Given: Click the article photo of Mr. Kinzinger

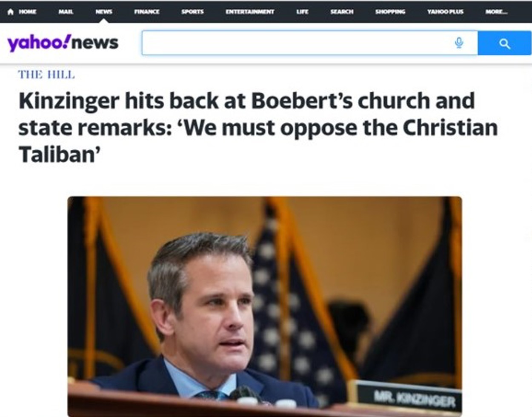Looking at the screenshot, I should click(x=265, y=306).
